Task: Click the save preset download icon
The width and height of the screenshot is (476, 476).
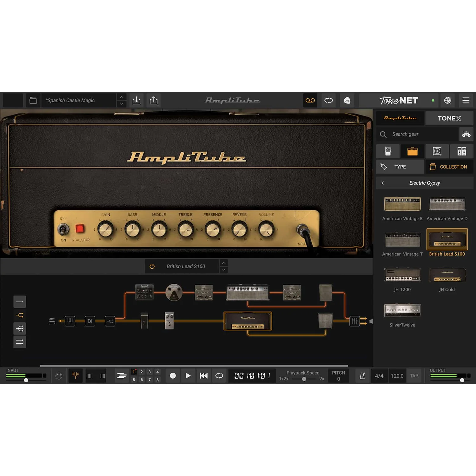Action: (x=136, y=101)
